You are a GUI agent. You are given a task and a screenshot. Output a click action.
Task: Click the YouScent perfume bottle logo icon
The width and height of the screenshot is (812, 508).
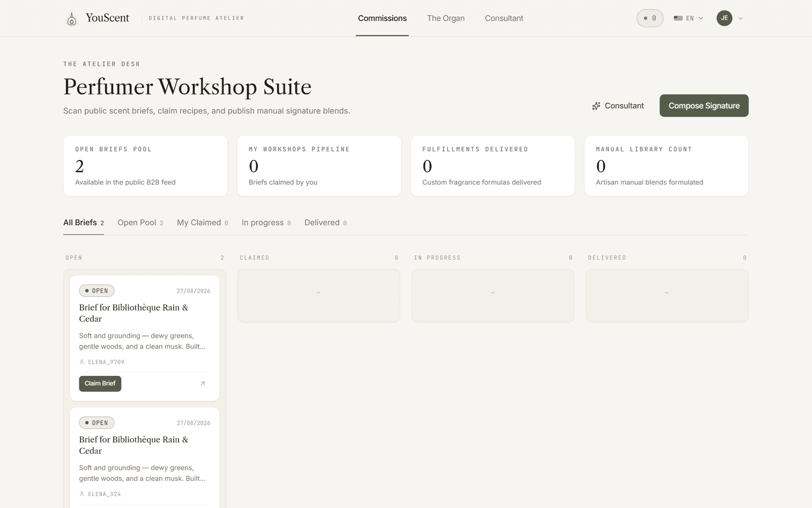click(72, 19)
